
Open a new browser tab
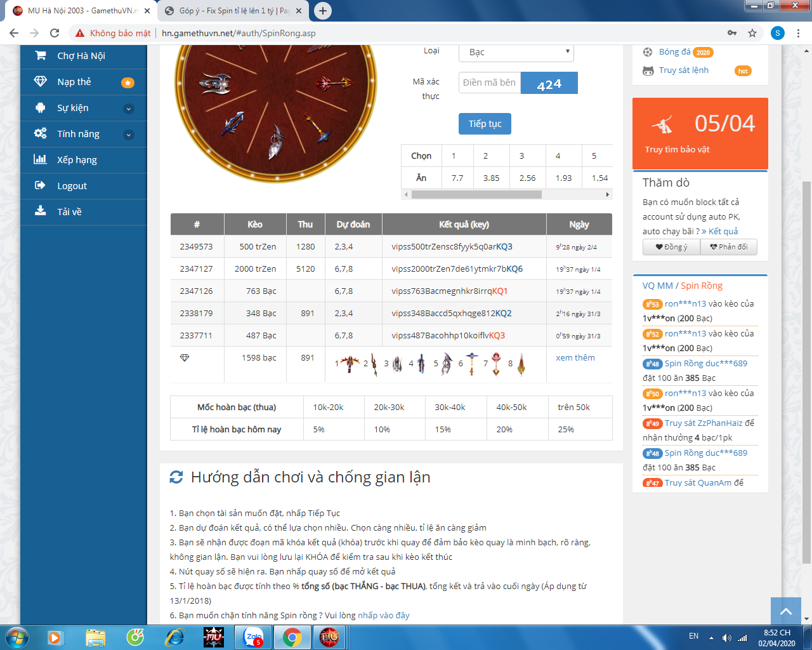(x=323, y=11)
